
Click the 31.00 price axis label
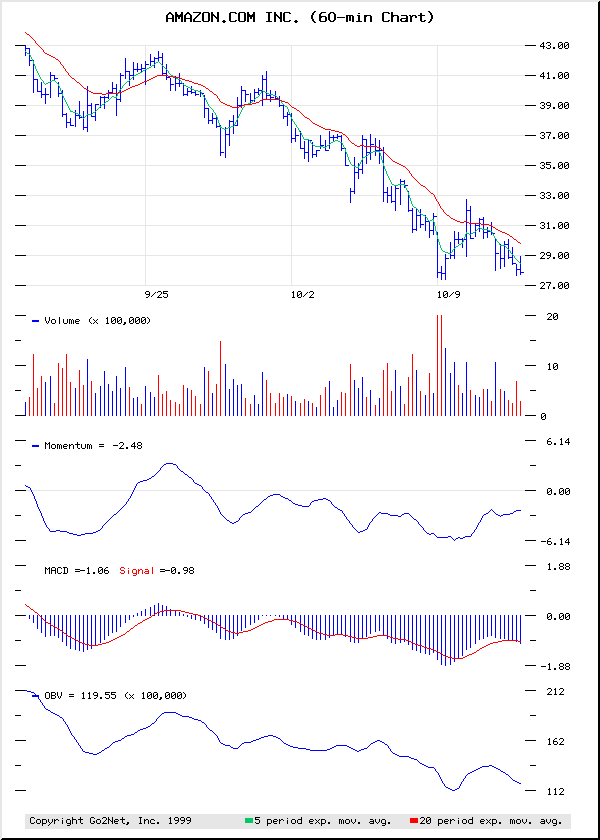coord(554,226)
